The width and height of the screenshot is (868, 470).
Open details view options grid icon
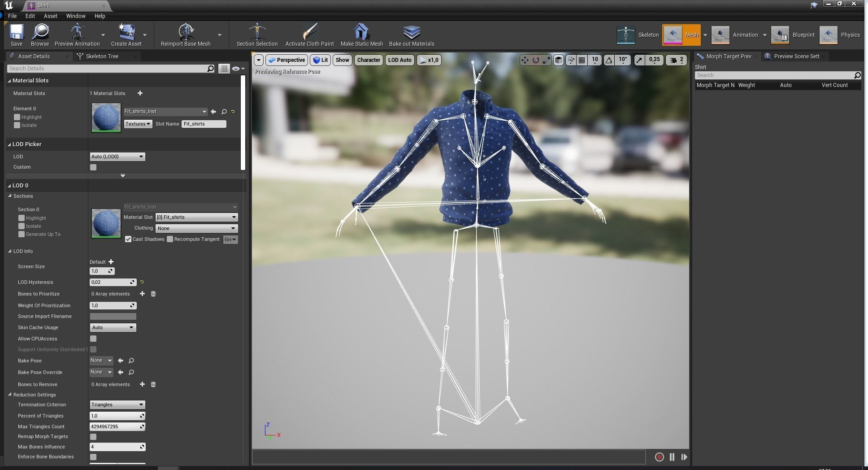pyautogui.click(x=224, y=69)
